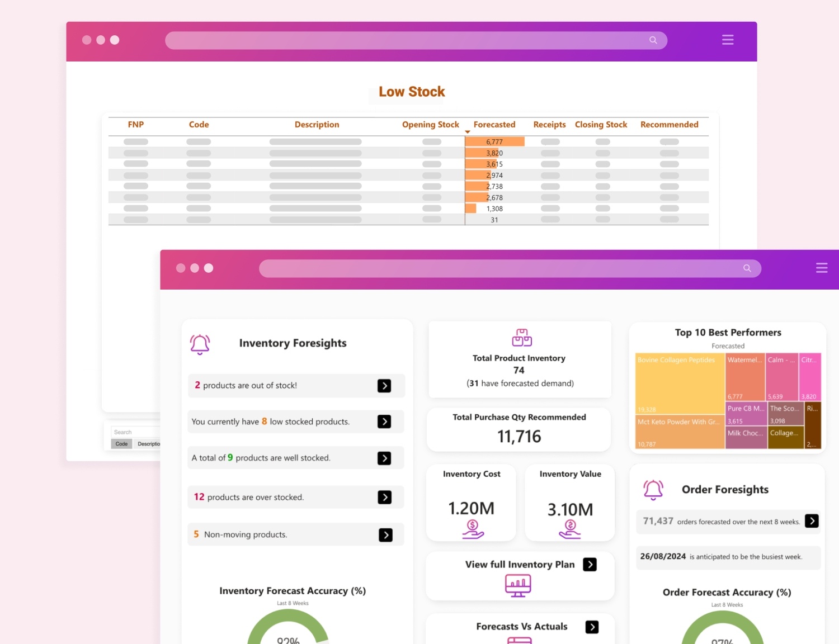This screenshot has width=839, height=644.
Task: Click the 3,820 forecasted value in the table
Action: coord(494,153)
